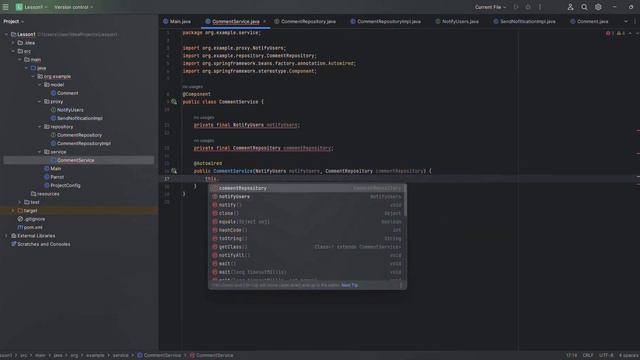Click gutter bean icon beside class CommentService

pyautogui.click(x=174, y=102)
